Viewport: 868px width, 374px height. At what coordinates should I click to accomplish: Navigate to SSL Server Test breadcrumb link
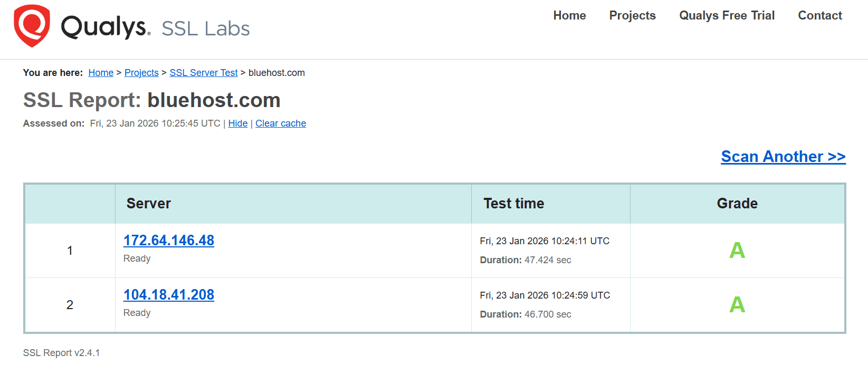203,72
